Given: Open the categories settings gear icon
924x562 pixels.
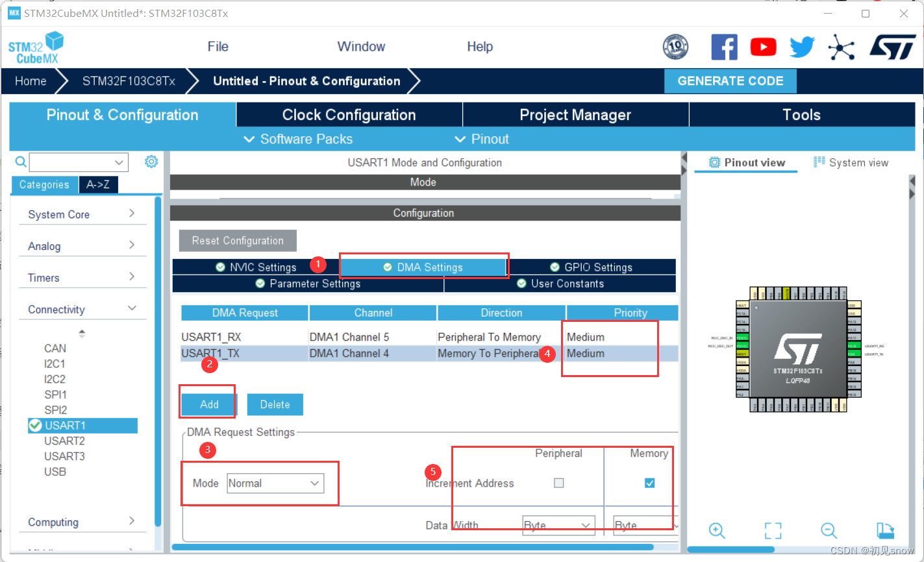Looking at the screenshot, I should tap(151, 162).
